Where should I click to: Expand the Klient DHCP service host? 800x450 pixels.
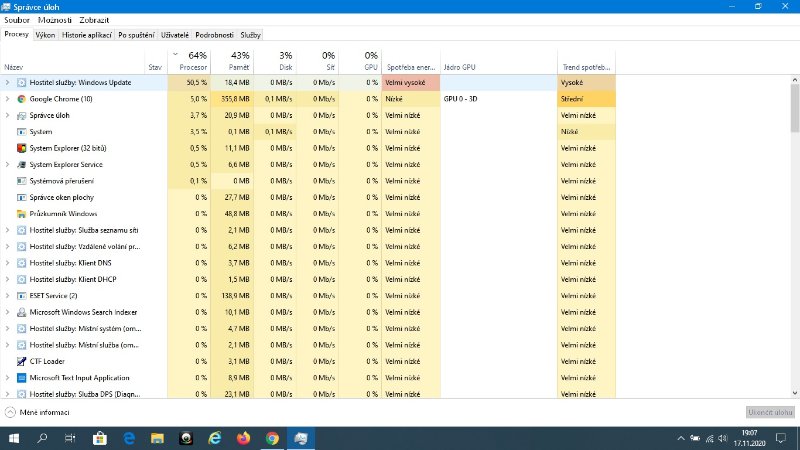[7, 279]
